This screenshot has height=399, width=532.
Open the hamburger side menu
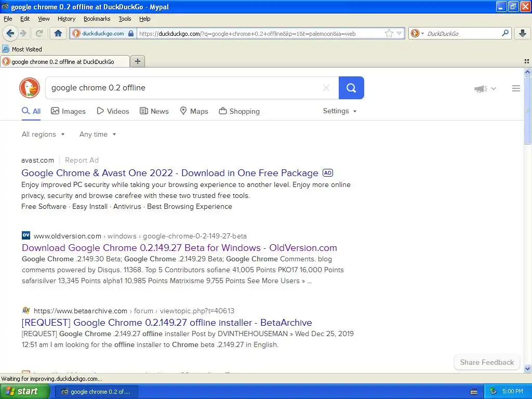click(x=516, y=88)
